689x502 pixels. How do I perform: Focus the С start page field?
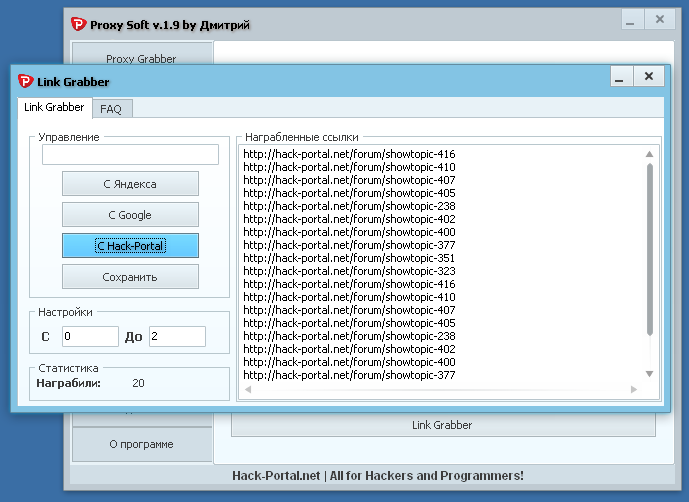coord(90,336)
